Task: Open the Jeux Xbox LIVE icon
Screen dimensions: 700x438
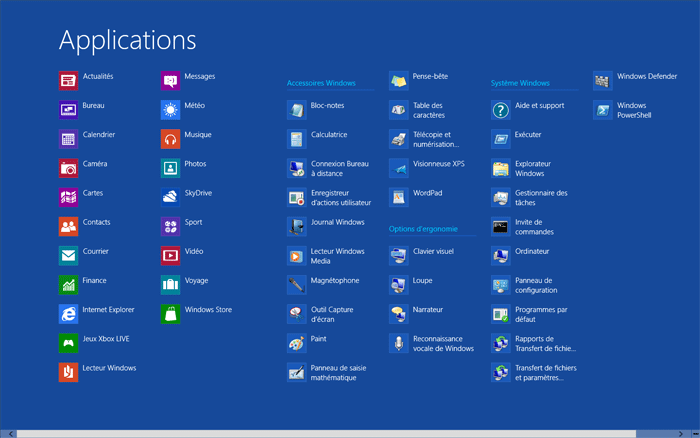Action: point(68,343)
